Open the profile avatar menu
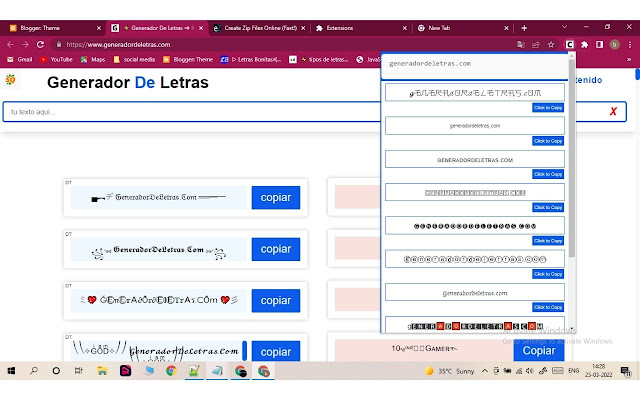This screenshot has width=640, height=400. pyautogui.click(x=614, y=44)
